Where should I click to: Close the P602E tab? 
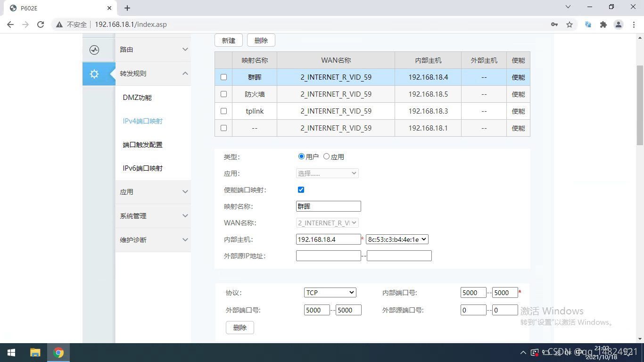[109, 8]
